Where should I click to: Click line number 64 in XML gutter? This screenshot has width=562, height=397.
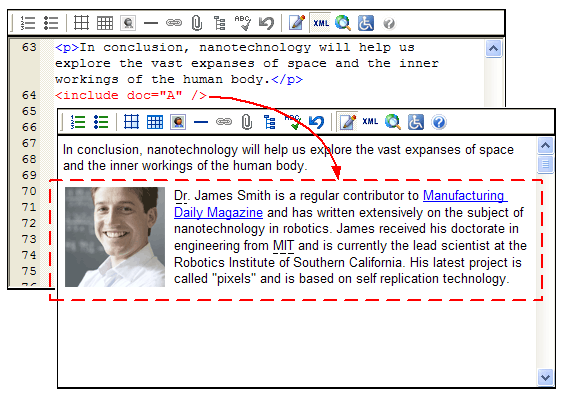coord(29,95)
